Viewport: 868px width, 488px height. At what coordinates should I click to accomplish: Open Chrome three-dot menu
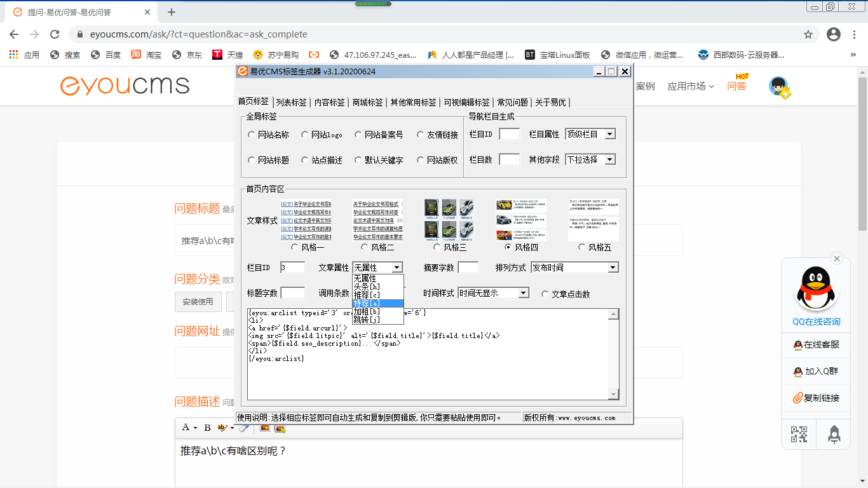855,34
